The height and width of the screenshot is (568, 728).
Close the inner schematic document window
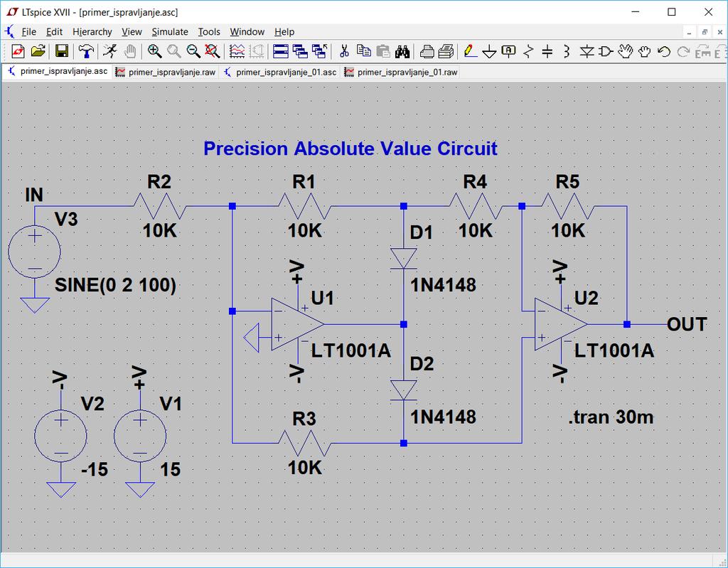719,32
